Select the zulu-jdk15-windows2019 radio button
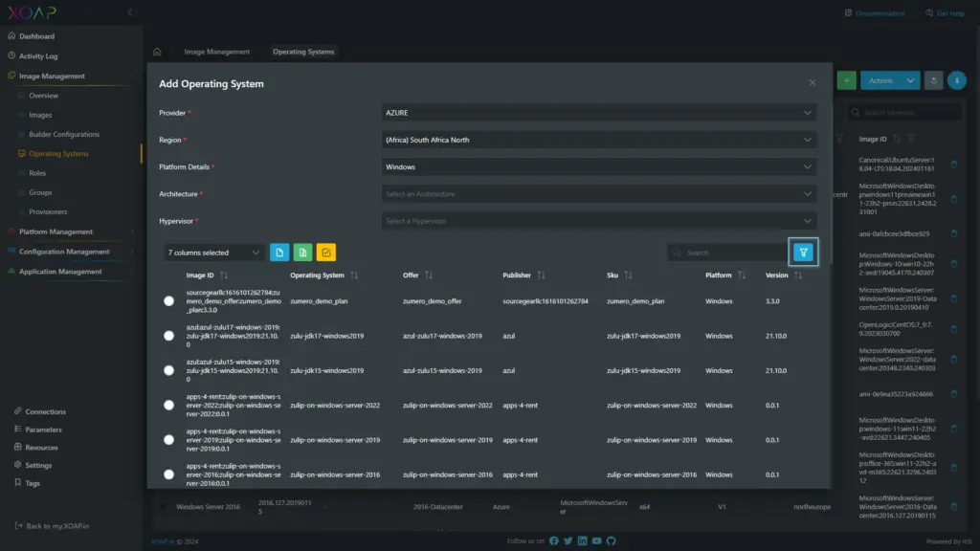This screenshot has width=980, height=551. click(168, 370)
